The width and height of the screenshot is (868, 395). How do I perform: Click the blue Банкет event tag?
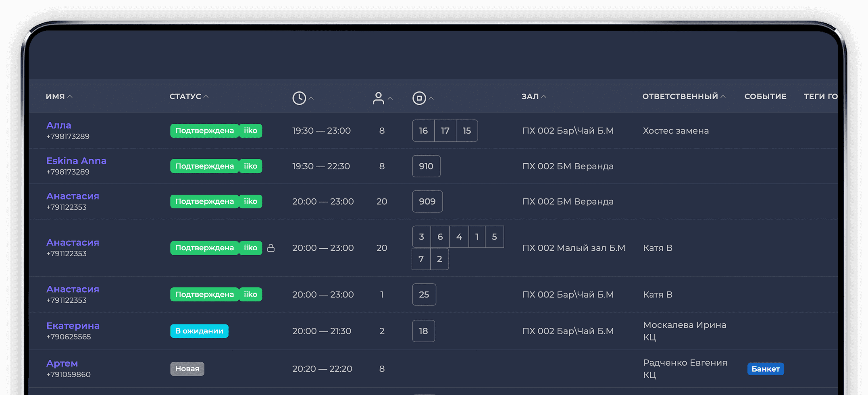point(765,369)
